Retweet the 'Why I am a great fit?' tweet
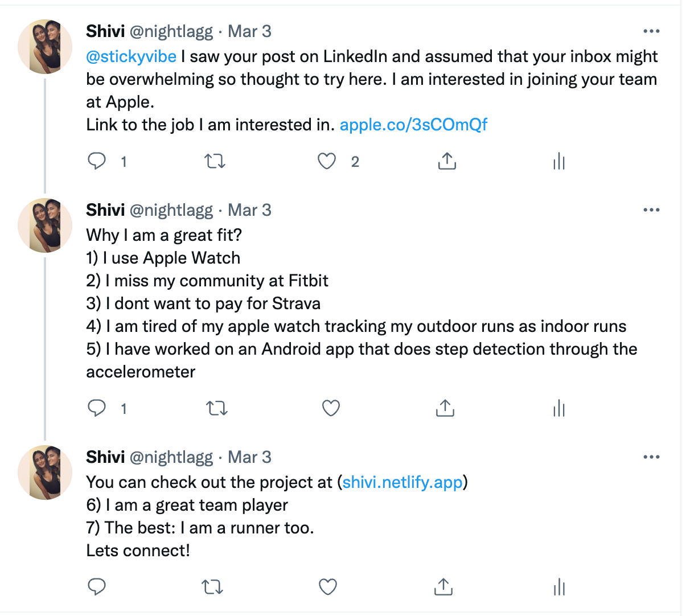The width and height of the screenshot is (690, 616). [x=216, y=408]
